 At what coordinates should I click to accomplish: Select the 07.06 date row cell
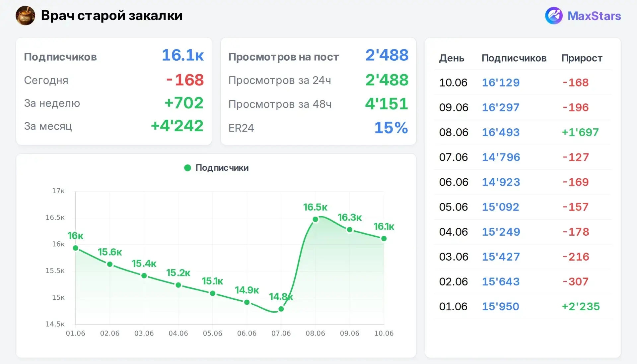453,157
